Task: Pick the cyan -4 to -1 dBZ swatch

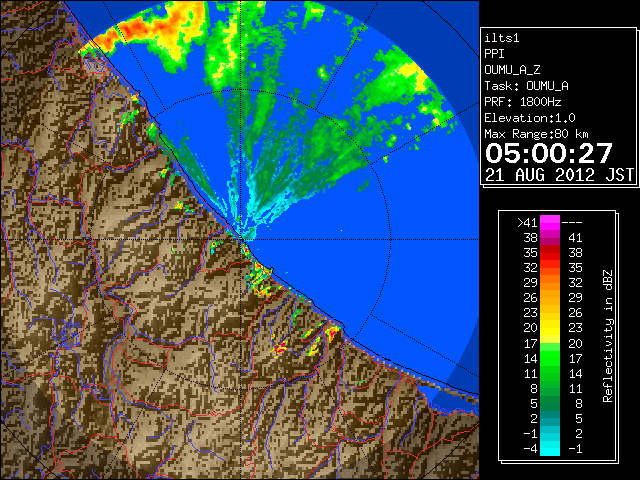Action: pyautogui.click(x=550, y=449)
